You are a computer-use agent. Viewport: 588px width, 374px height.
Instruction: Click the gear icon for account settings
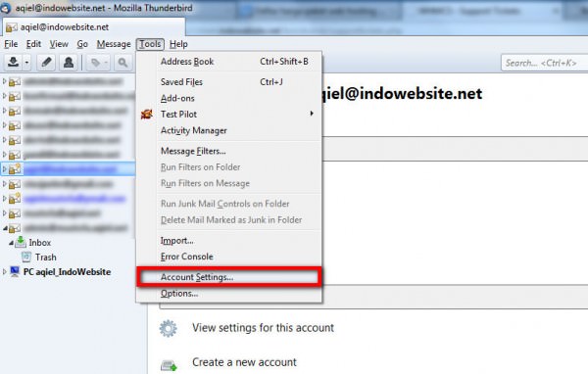(x=168, y=328)
